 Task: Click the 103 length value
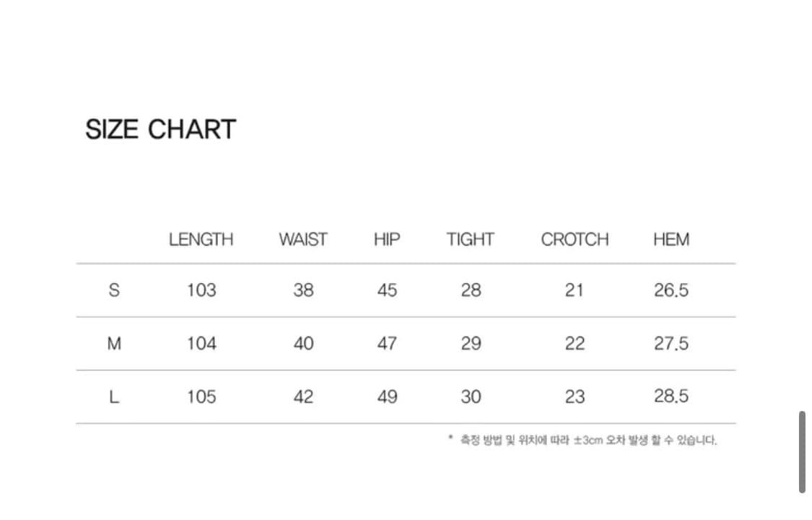(201, 290)
